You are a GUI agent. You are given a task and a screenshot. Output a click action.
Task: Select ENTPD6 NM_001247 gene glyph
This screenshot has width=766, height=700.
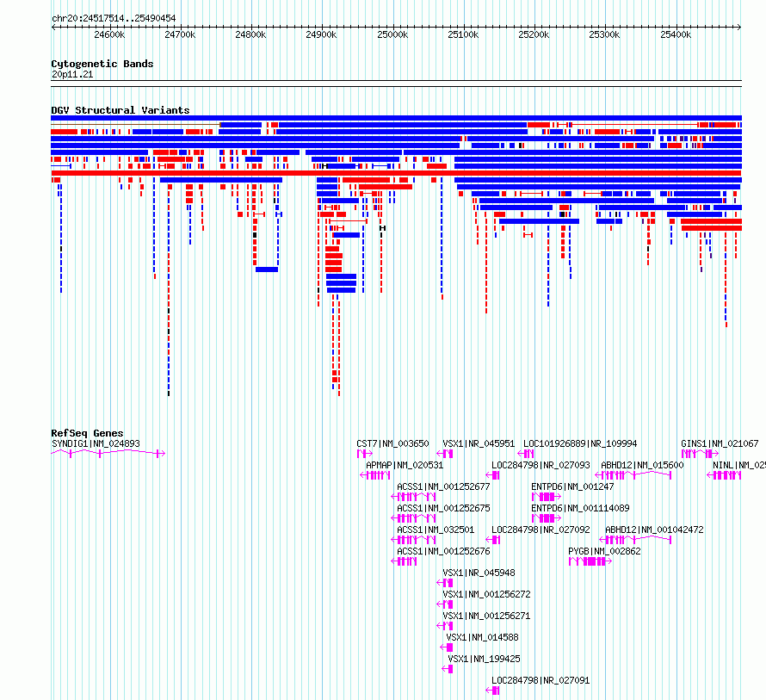[x=547, y=497]
